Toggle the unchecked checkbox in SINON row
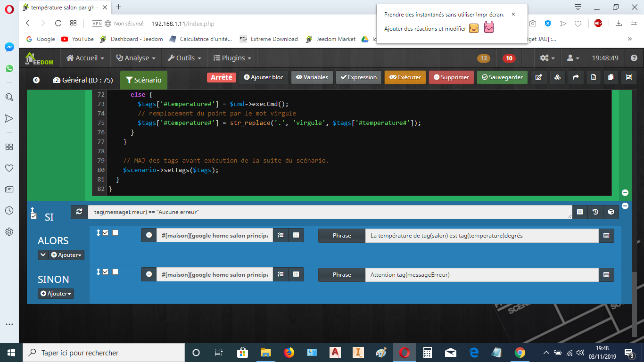This screenshot has height=362, width=644. click(x=116, y=271)
